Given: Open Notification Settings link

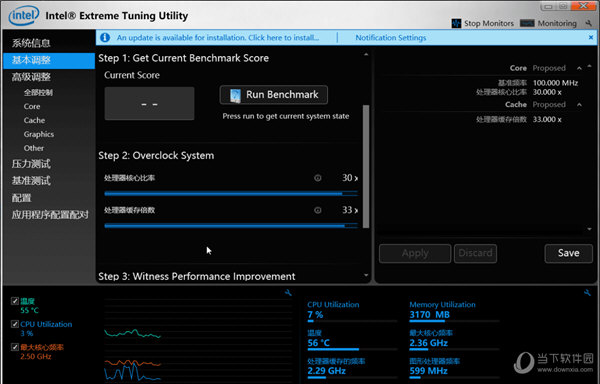Looking at the screenshot, I should click(391, 37).
